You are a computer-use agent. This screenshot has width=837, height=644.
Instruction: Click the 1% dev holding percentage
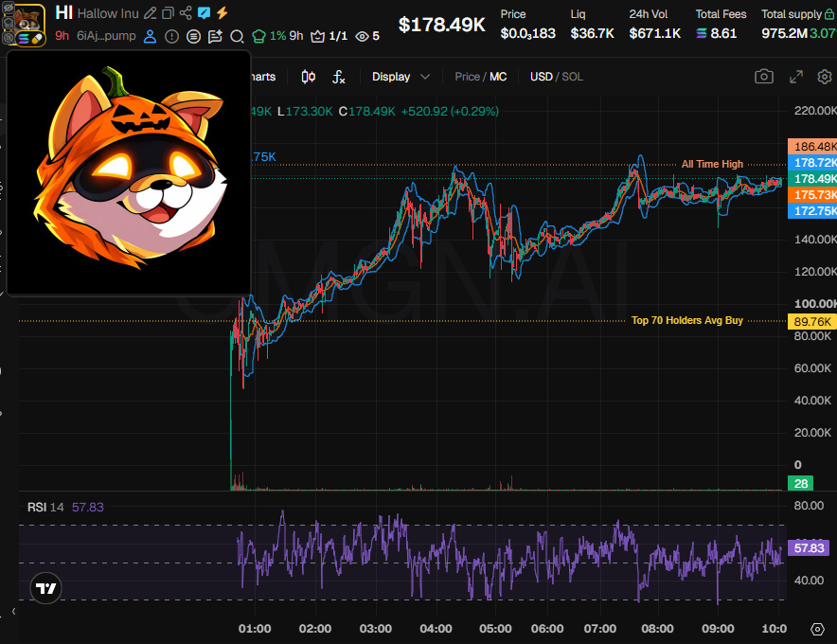coord(277,36)
